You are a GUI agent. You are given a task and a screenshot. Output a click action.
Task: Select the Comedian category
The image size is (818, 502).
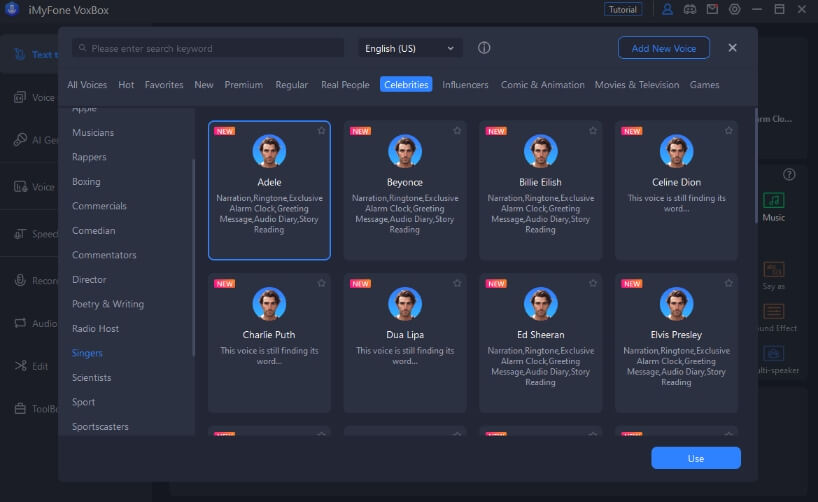tap(93, 231)
